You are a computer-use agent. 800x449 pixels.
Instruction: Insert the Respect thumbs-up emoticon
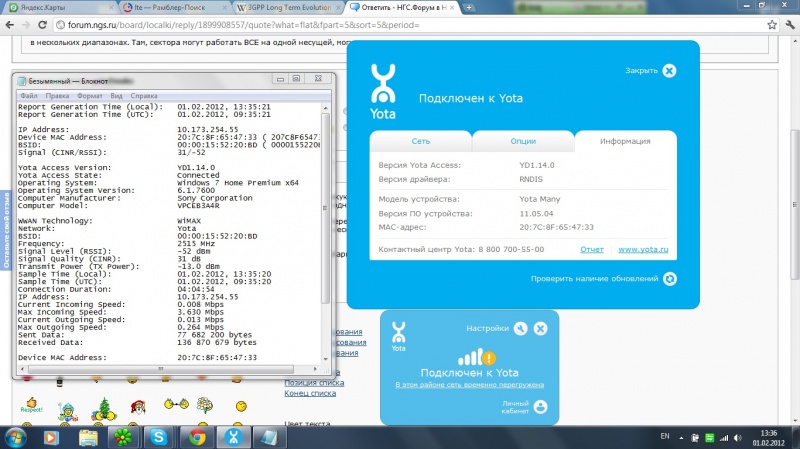tap(31, 405)
